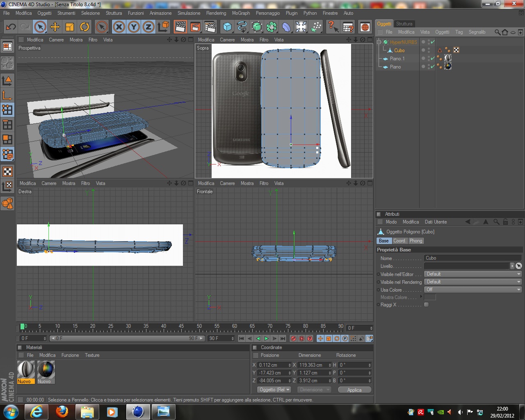Select the Move tool in top toolbar

coord(55,27)
